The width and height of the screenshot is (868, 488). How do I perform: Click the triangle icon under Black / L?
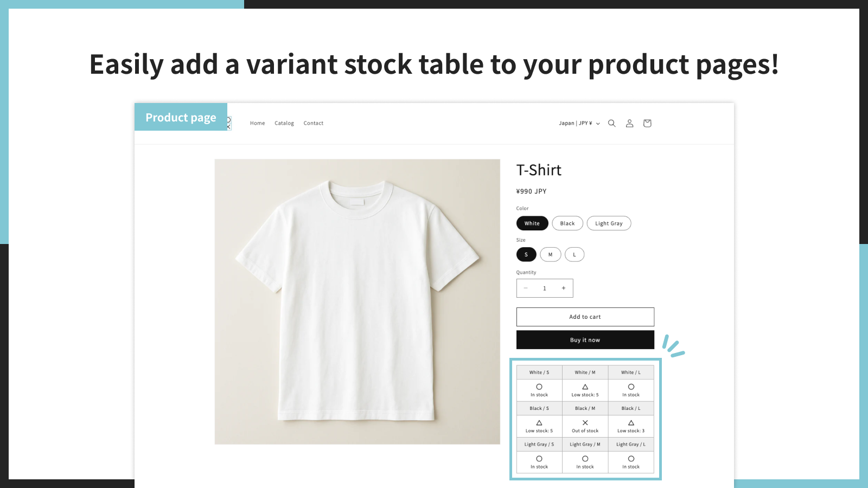(631, 422)
